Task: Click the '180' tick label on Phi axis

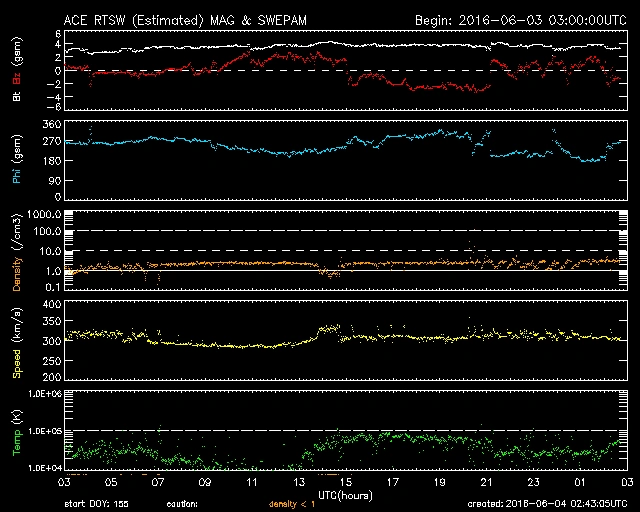Action: pyautogui.click(x=51, y=161)
